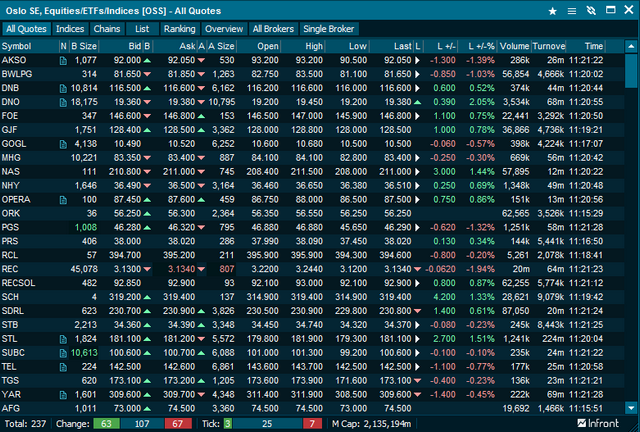The height and width of the screenshot is (432, 640).
Task: Sort by the L +/-% column header
Action: coord(477,46)
